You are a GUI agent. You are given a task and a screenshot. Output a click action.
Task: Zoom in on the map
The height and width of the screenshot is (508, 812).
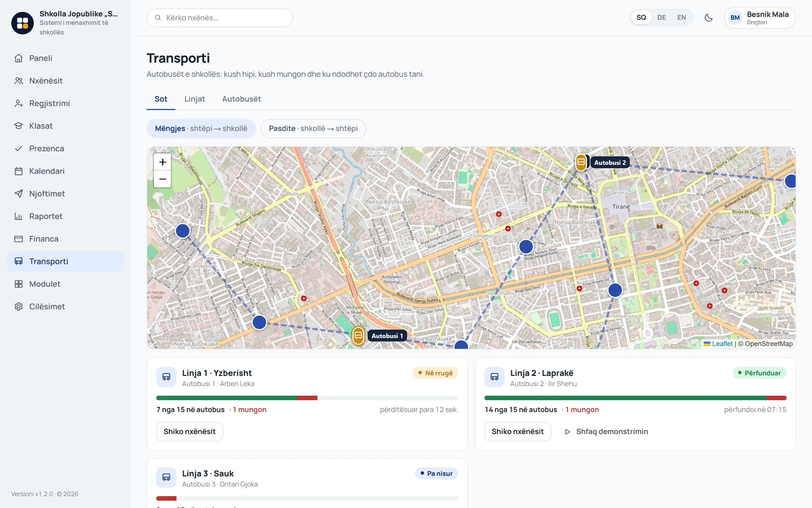tap(162, 162)
